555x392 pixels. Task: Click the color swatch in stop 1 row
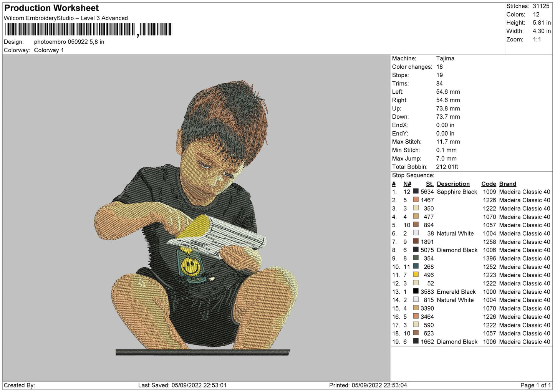pos(416,191)
